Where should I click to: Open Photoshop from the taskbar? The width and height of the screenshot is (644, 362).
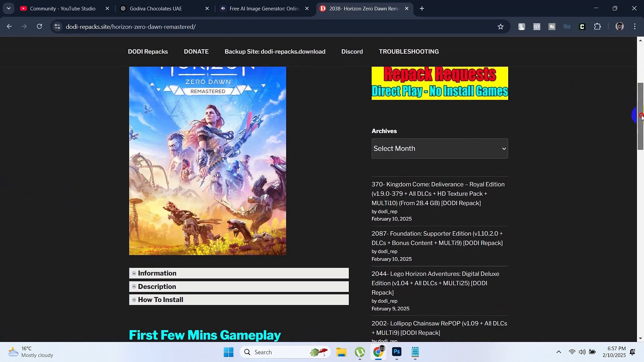(x=397, y=352)
